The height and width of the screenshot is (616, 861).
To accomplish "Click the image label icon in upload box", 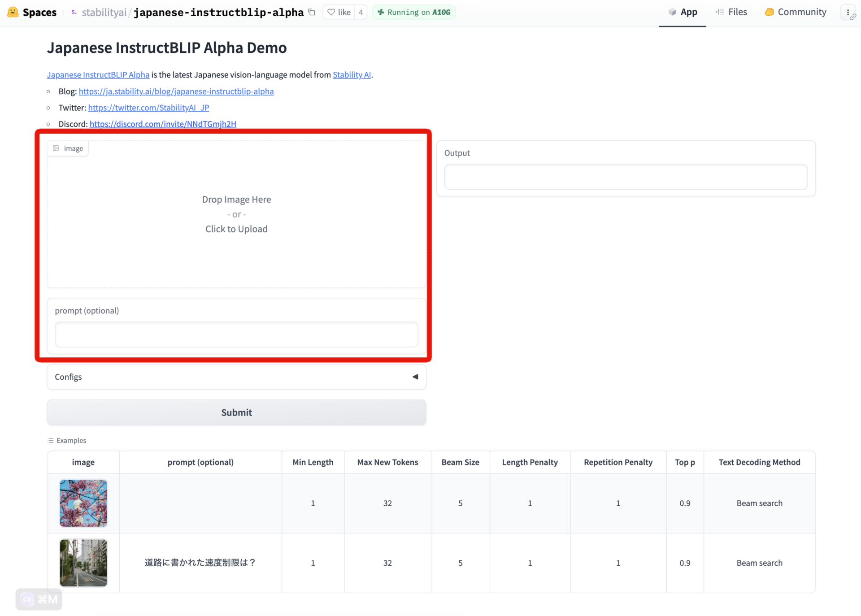I will [56, 148].
